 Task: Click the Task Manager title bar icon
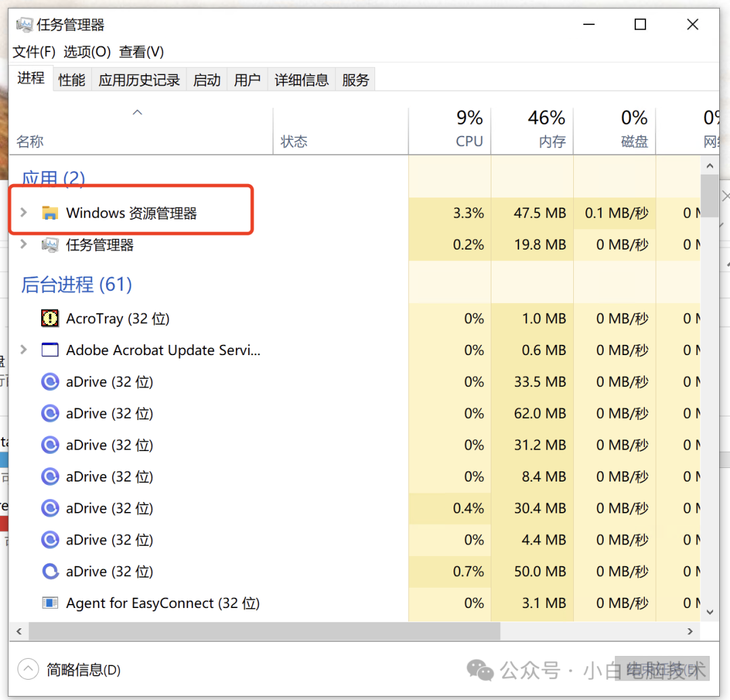25,24
